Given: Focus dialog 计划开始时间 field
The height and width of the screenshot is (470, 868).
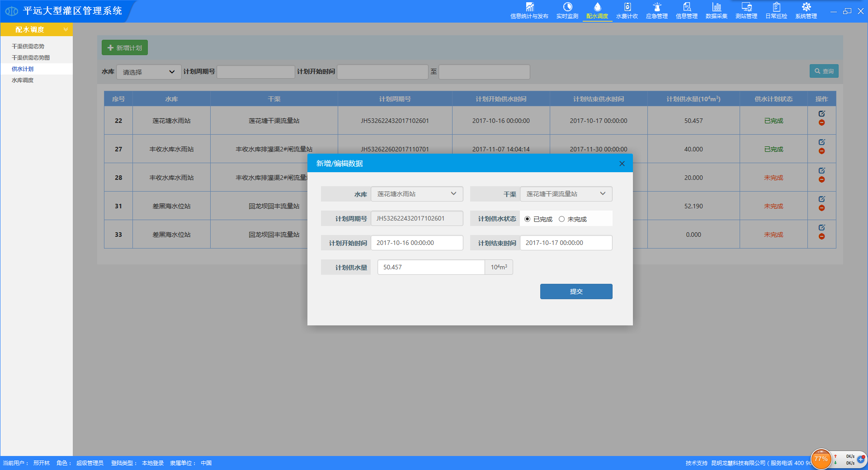Looking at the screenshot, I should point(417,243).
